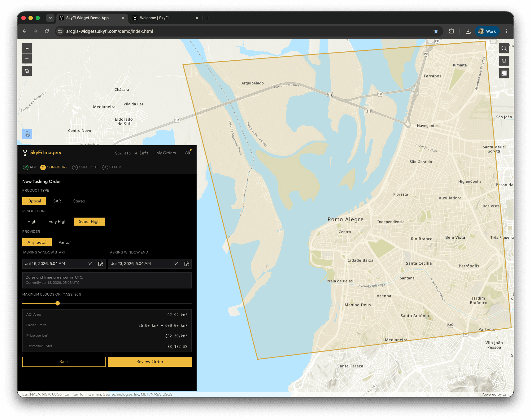Image resolution: width=531 pixels, height=420 pixels.
Task: Clear the tasking window start date
Action: coord(90,264)
